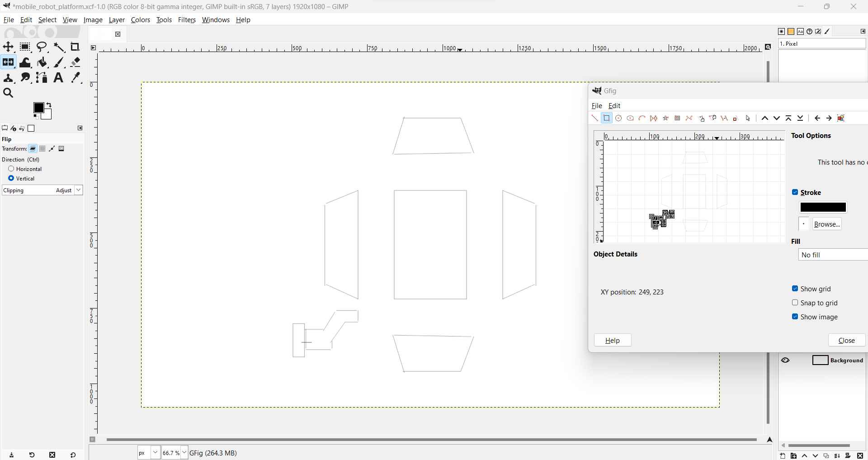Open the Gfig File menu
This screenshot has height=460, width=868.
(597, 106)
